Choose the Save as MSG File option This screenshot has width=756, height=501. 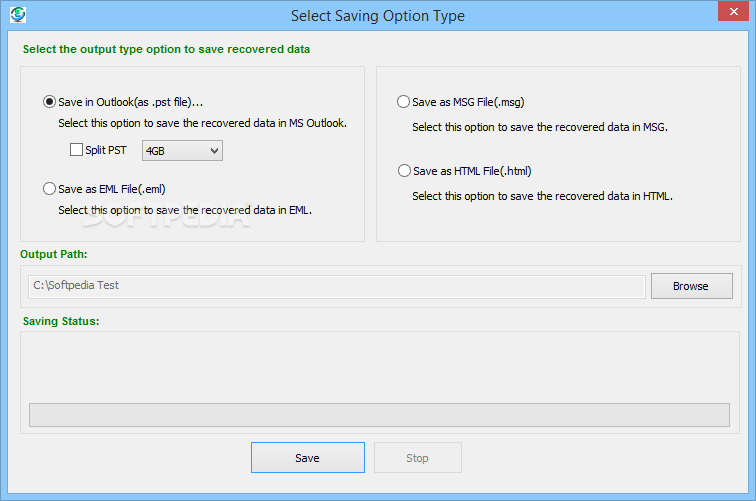tap(404, 102)
